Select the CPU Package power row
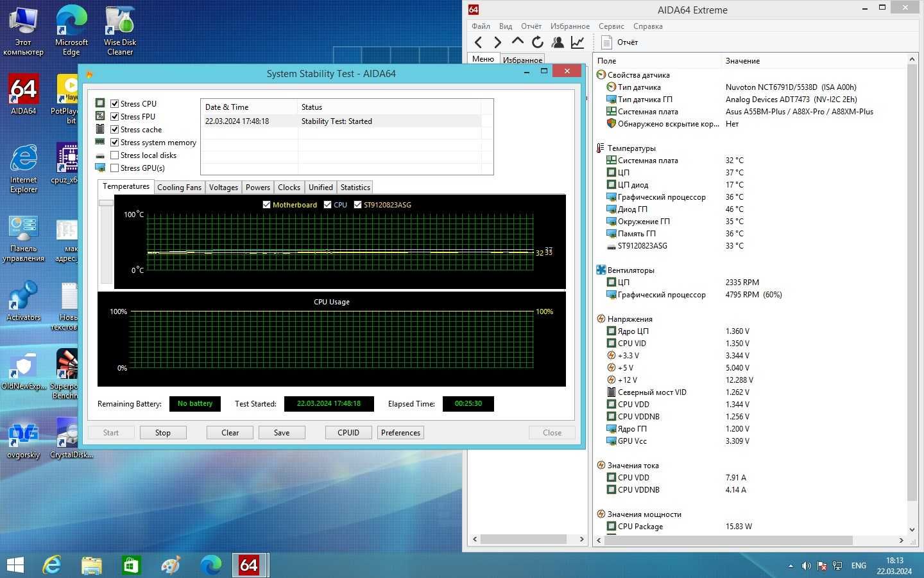Screen dimensions: 924x578 click(751, 527)
